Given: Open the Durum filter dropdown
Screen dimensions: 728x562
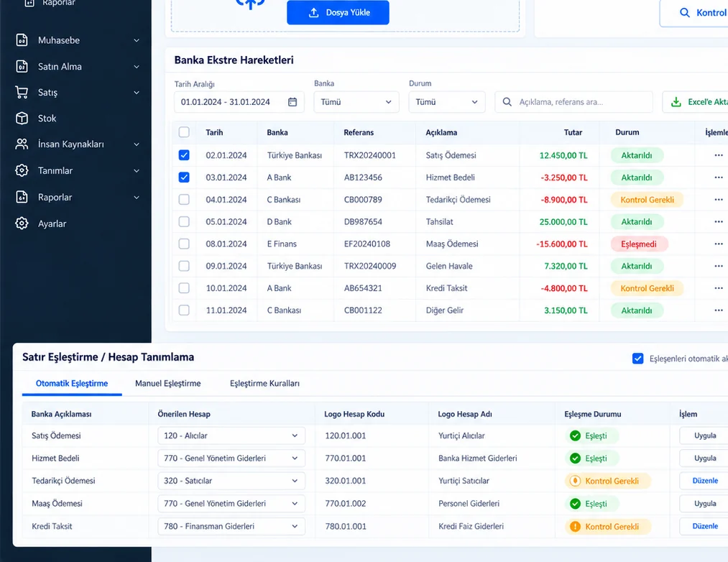Looking at the screenshot, I should pyautogui.click(x=447, y=102).
